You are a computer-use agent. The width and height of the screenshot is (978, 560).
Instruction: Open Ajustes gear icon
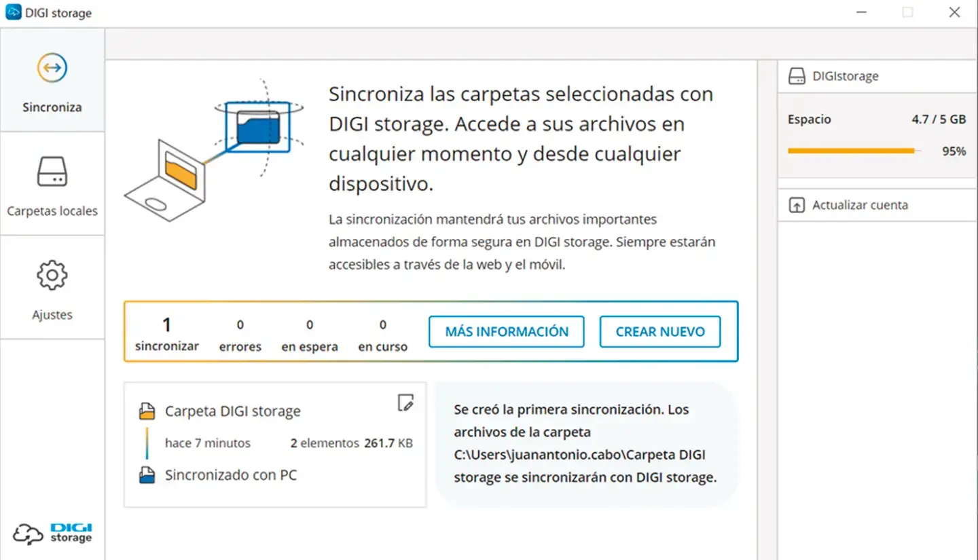tap(52, 276)
